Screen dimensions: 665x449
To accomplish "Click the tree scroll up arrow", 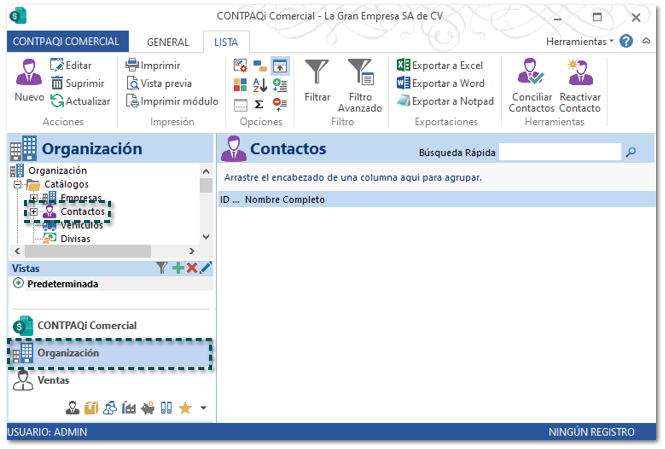I will pyautogui.click(x=206, y=171).
